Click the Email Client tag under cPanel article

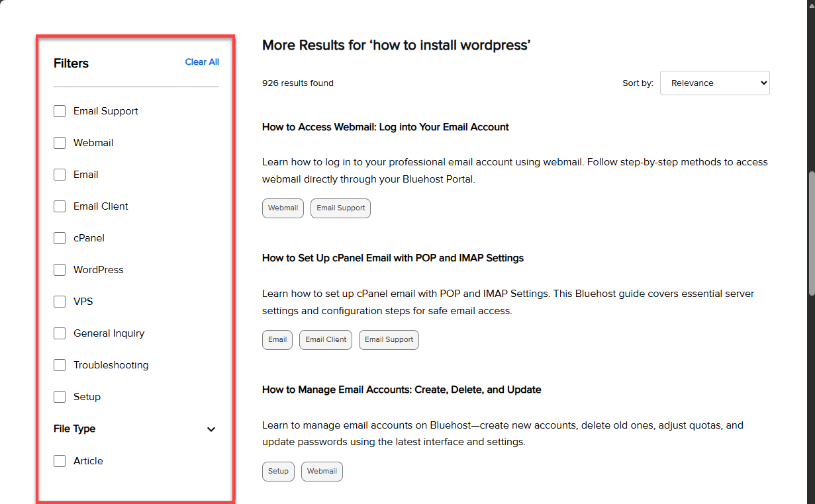coord(326,340)
